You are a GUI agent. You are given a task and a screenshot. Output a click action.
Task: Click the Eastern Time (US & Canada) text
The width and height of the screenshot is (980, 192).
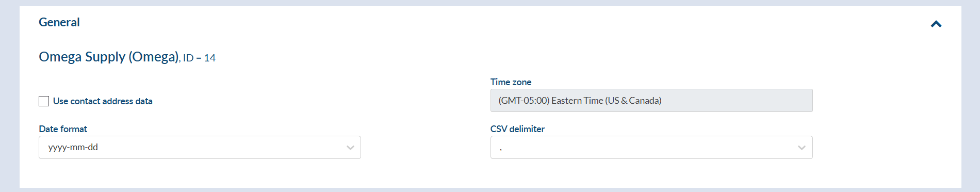(607, 101)
